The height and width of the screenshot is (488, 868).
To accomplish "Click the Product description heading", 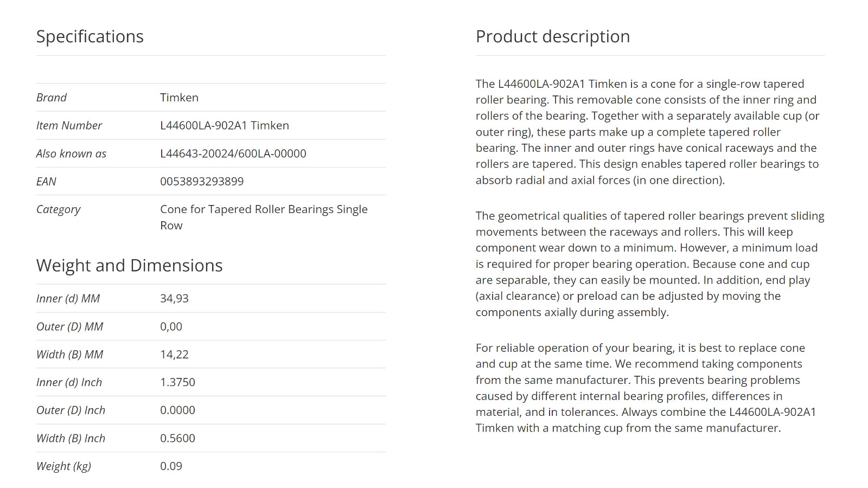I will pyautogui.click(x=553, y=36).
